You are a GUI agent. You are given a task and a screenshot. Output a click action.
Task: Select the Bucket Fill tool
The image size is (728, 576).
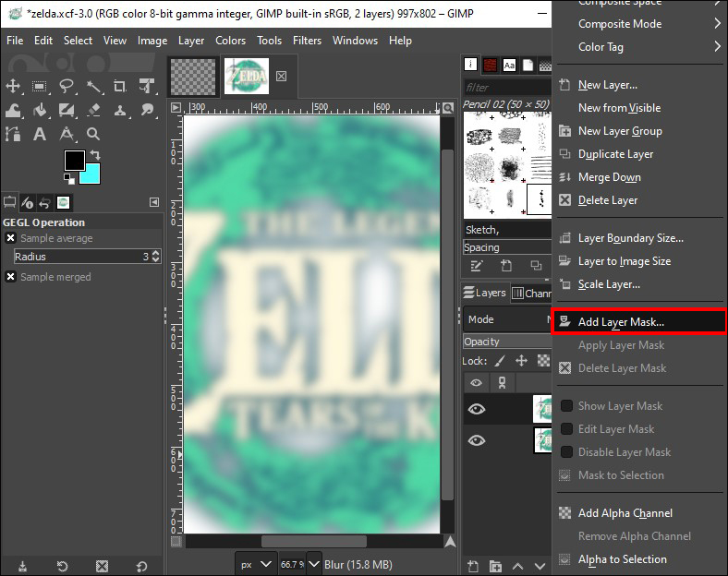pyautogui.click(x=40, y=110)
